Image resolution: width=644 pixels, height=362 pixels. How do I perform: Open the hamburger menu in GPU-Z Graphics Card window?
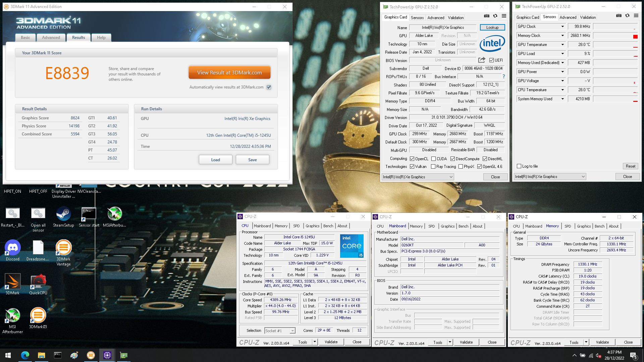(504, 16)
